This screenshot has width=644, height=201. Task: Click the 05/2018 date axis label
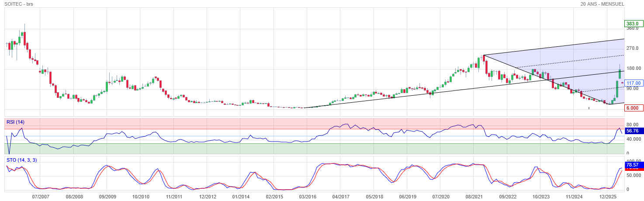(374, 197)
